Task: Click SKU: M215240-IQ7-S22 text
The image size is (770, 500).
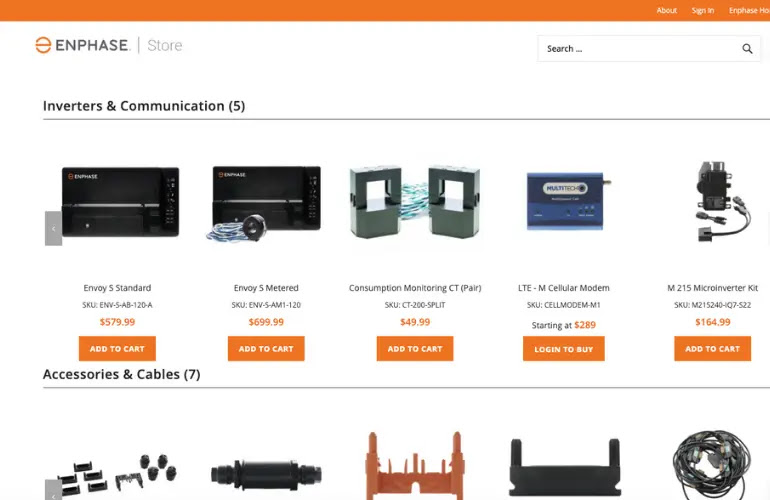Action: point(713,305)
